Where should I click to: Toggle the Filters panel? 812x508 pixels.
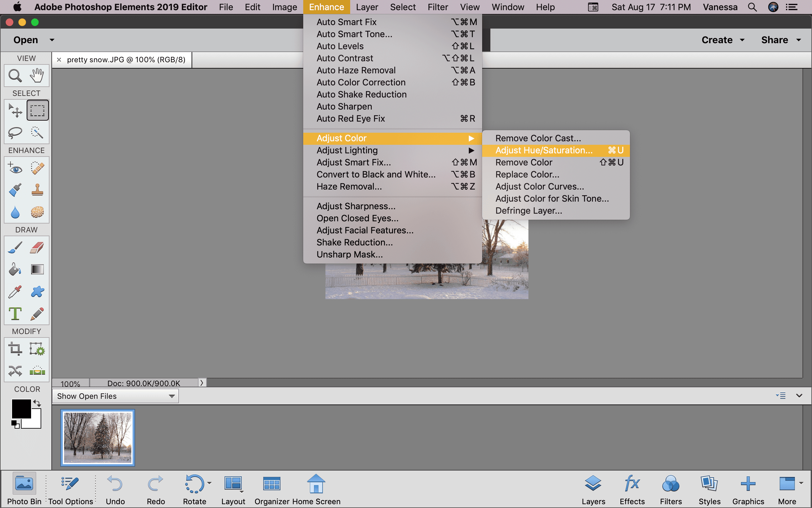[x=671, y=489]
